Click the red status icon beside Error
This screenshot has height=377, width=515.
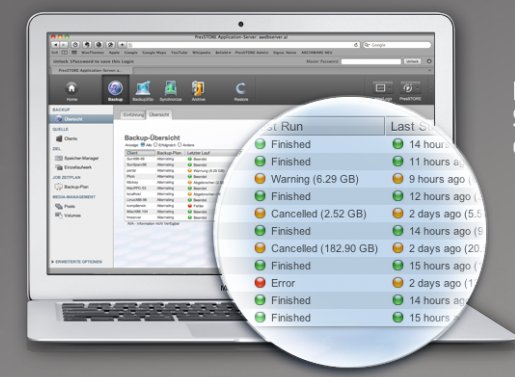(x=260, y=283)
